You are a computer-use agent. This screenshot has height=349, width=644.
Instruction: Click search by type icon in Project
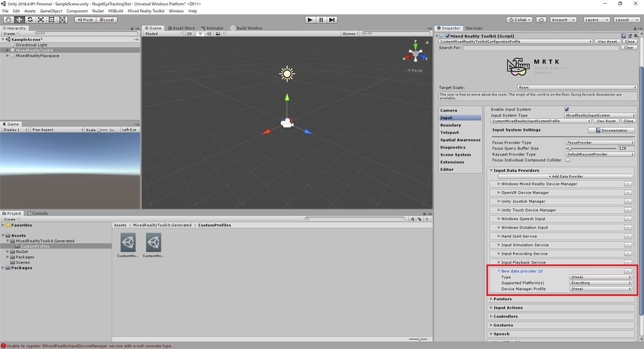point(412,219)
